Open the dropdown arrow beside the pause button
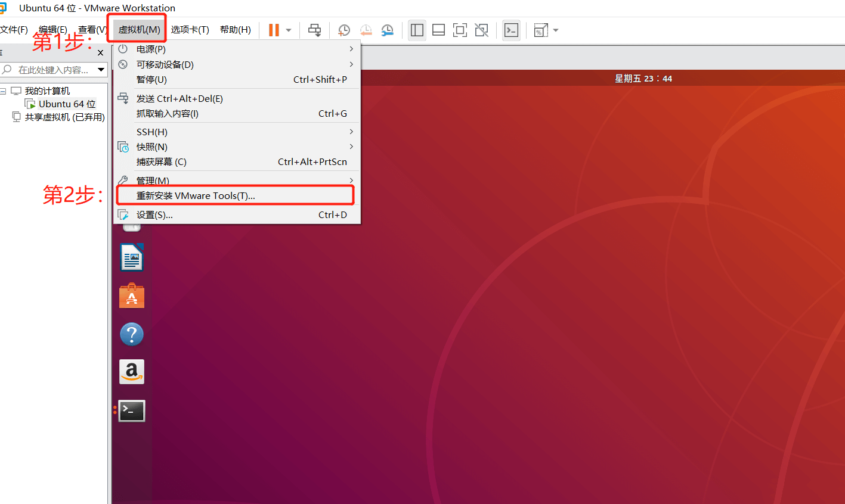This screenshot has width=845, height=504. 289,30
